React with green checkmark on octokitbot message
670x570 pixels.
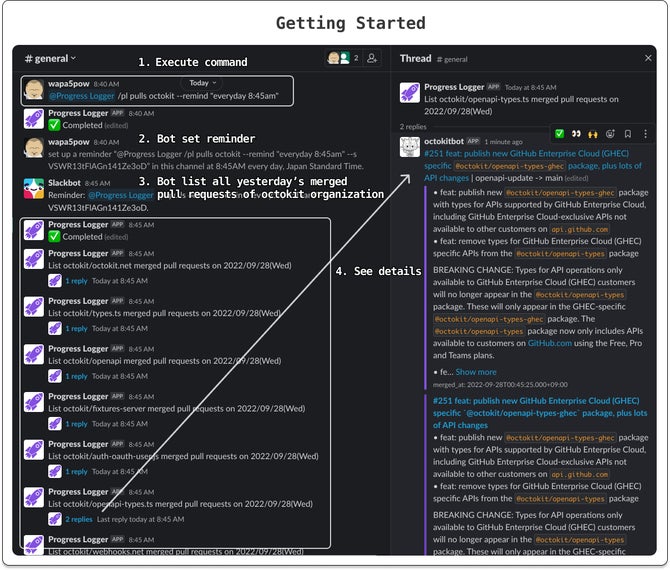tap(559, 134)
